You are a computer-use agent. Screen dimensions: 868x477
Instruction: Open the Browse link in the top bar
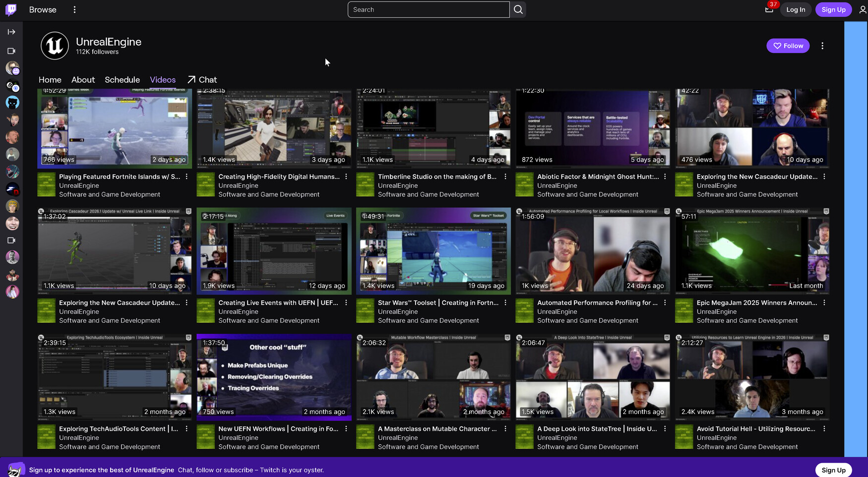pos(43,9)
